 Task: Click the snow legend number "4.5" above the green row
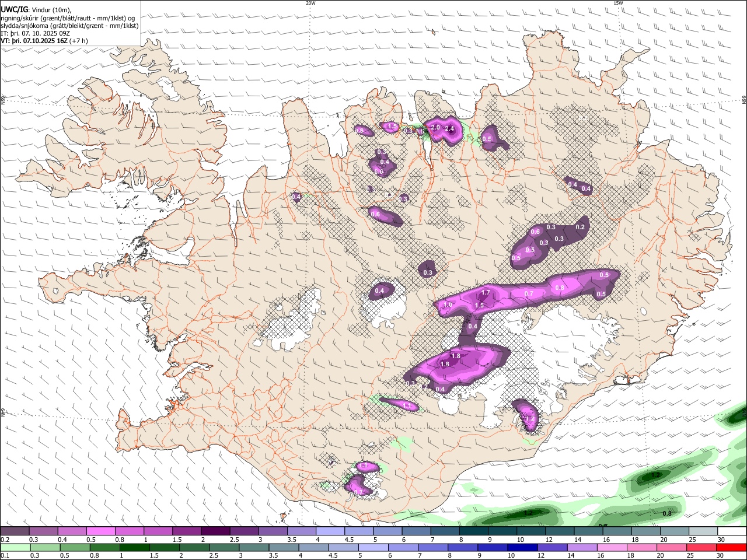pyautogui.click(x=349, y=540)
